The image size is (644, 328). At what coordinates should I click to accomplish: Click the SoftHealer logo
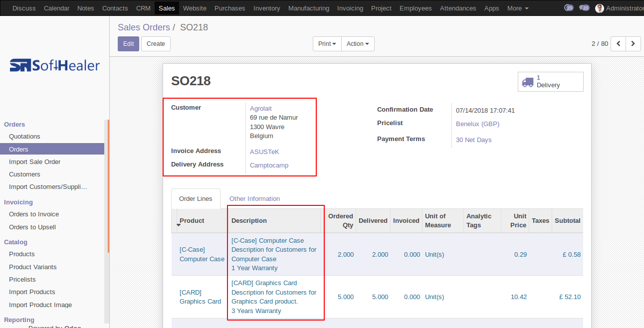coord(55,65)
